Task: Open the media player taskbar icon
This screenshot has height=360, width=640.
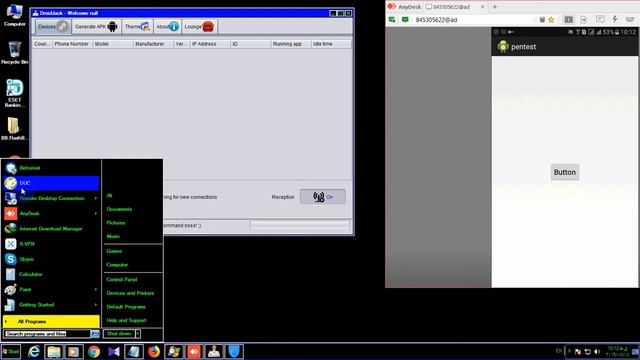Action: (x=73, y=351)
